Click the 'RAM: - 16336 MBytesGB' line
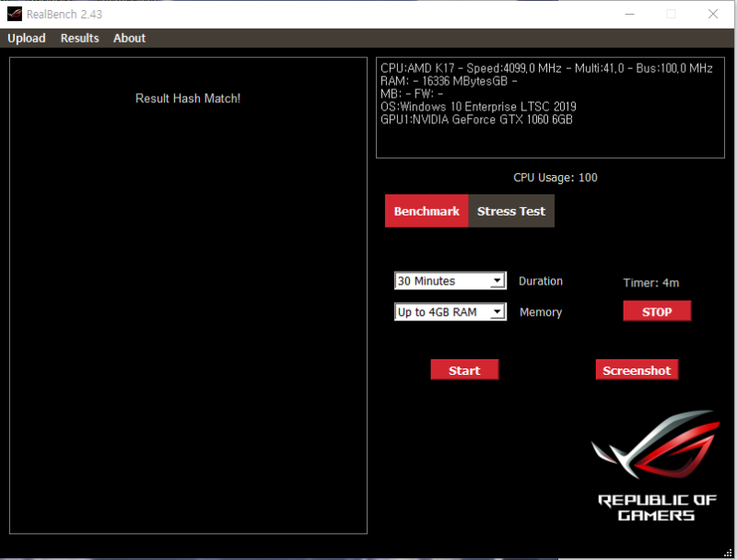The image size is (737, 560). coord(449,81)
